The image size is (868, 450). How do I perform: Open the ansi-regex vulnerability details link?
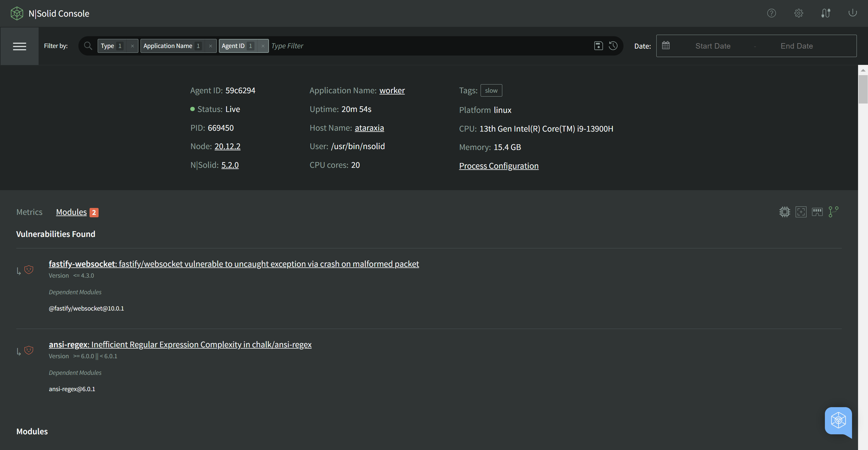[x=180, y=344]
